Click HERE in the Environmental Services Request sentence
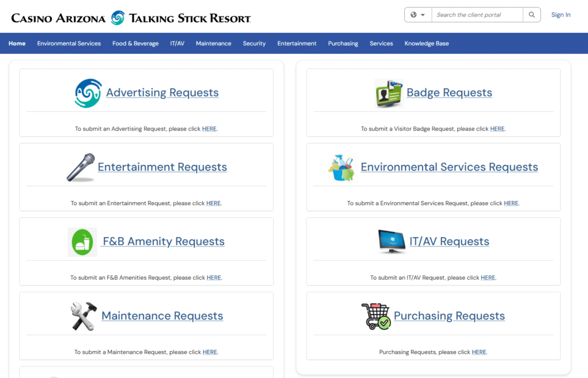Viewport: 588px width, 378px height. 510,203
